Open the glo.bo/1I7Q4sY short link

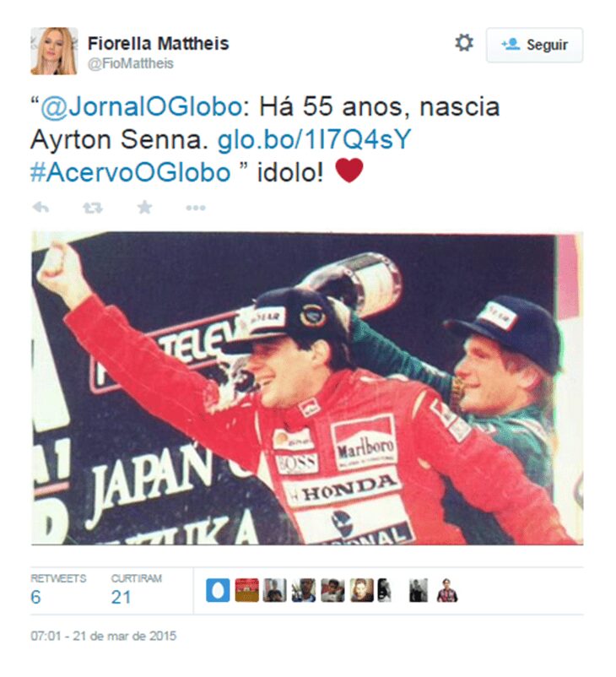(x=314, y=139)
